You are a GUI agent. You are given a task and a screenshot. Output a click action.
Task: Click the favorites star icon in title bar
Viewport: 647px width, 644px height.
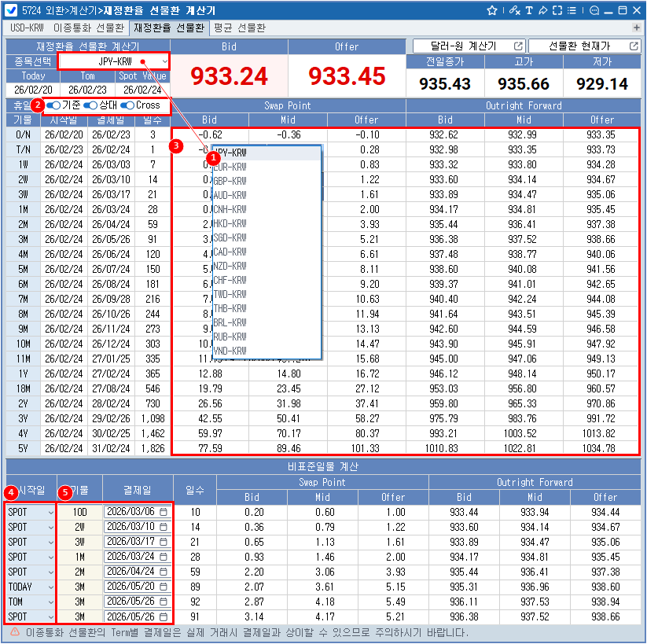pos(492,10)
